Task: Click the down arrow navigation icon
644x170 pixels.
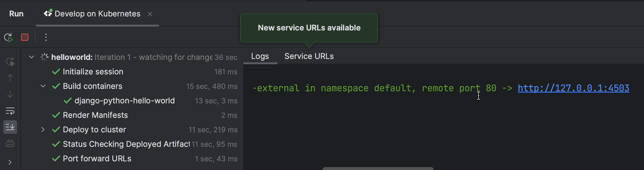Action: (10, 94)
